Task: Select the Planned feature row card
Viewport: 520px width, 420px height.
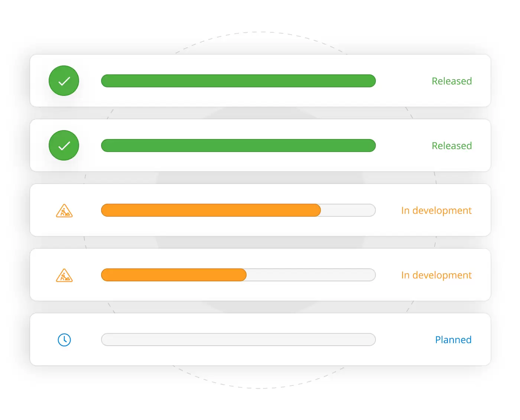Action: 260,356
